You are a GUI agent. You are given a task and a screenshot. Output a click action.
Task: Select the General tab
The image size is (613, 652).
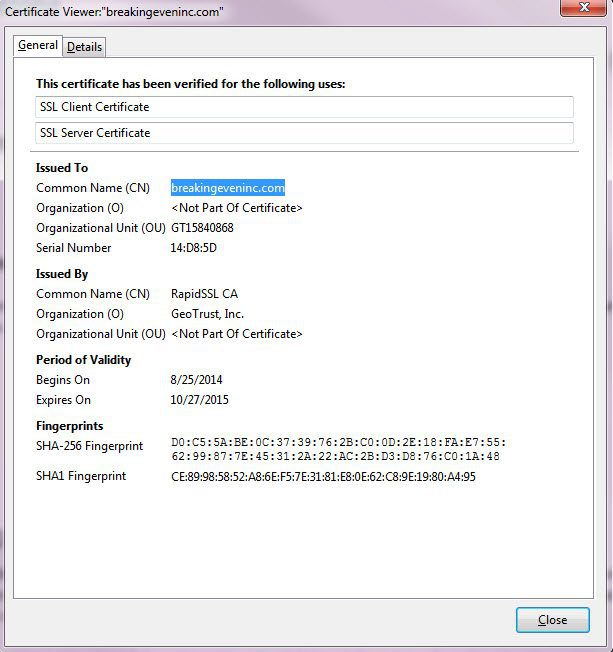(38, 46)
